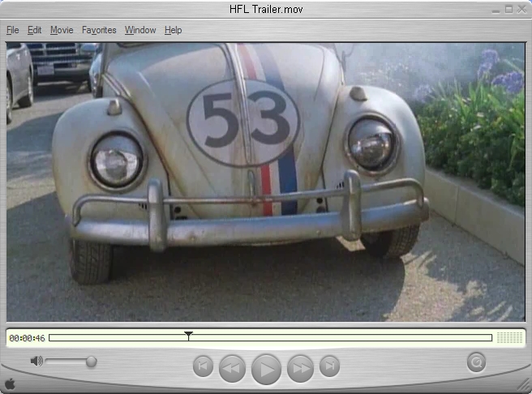The width and height of the screenshot is (532, 394).
Task: Maximize the HFL Trailer.mov window
Action: point(508,10)
